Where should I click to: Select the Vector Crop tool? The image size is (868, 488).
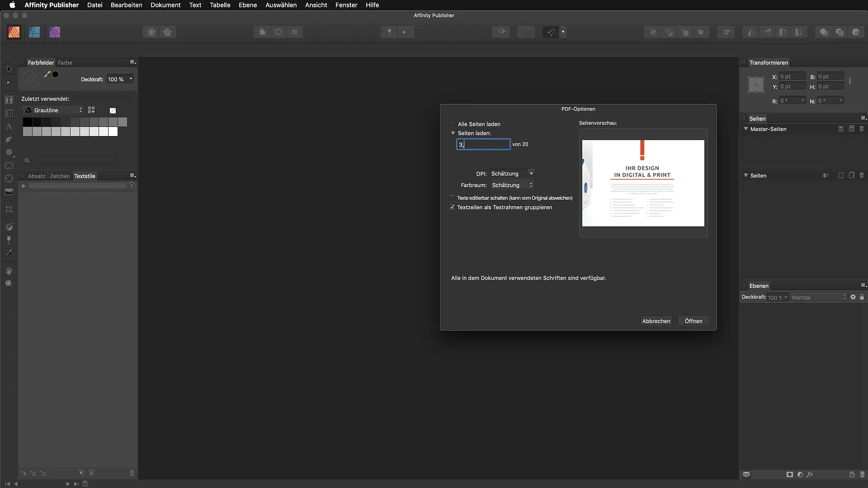pos(9,209)
